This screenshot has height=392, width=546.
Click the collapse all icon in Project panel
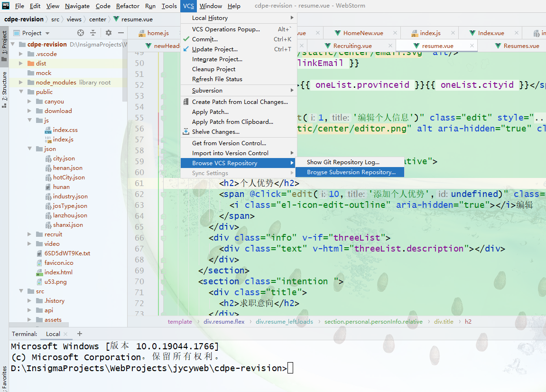point(93,33)
